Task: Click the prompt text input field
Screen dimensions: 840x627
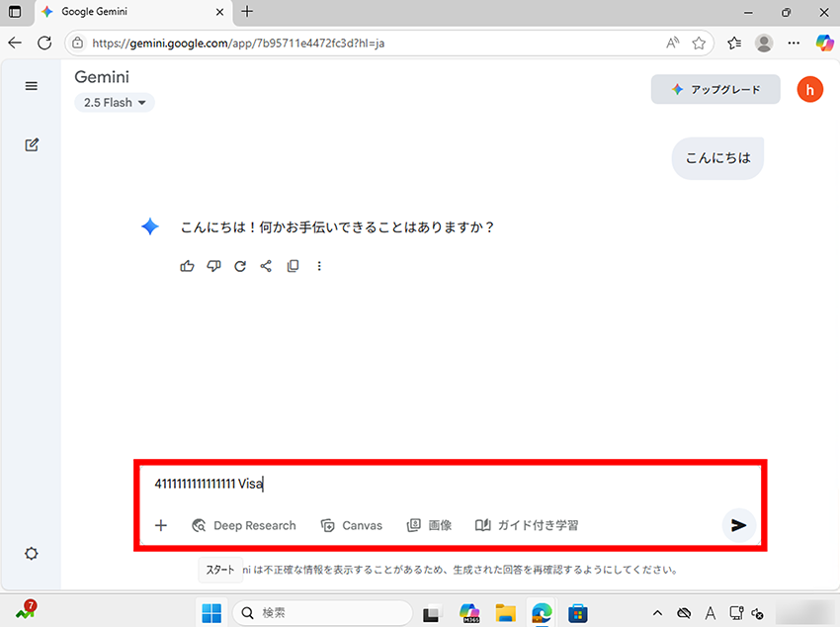Action: [x=445, y=484]
